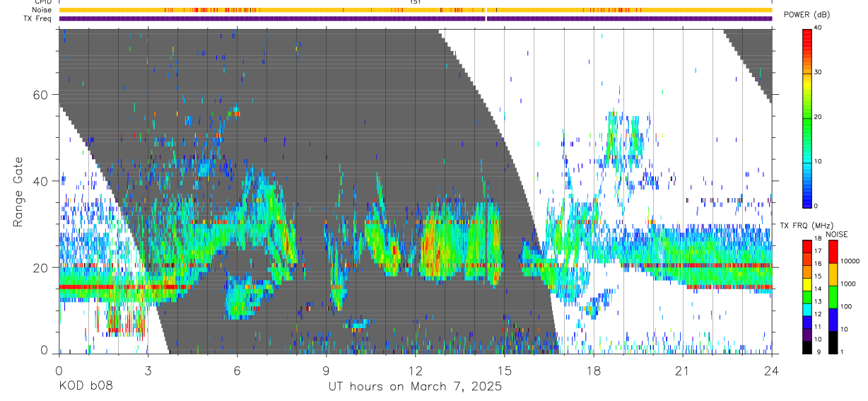868x401 pixels.
Task: Click the UT hour 0 tick label
Action: 59,369
